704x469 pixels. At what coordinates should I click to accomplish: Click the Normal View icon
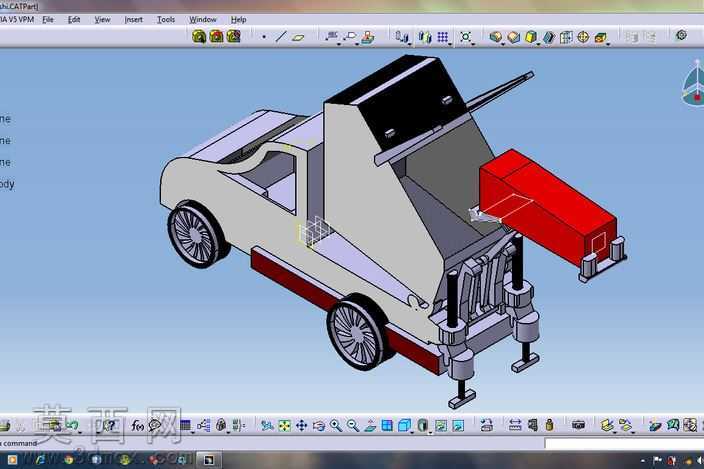tap(370, 425)
